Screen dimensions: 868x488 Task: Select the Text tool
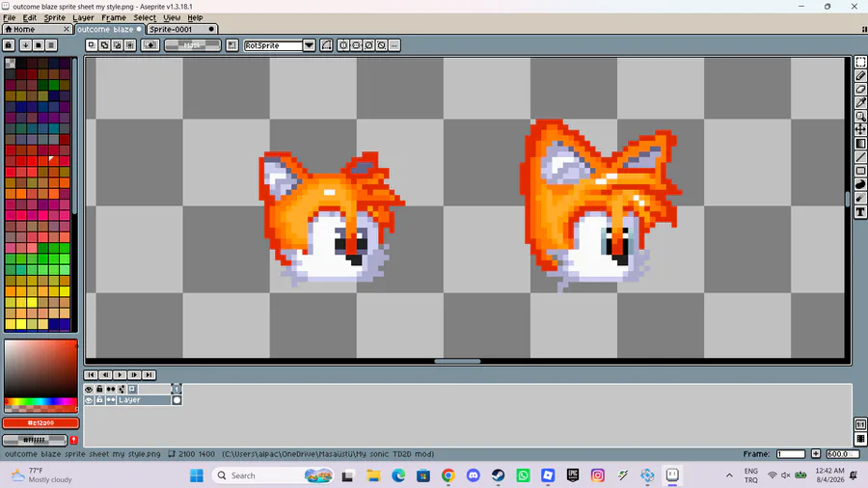pyautogui.click(x=860, y=212)
